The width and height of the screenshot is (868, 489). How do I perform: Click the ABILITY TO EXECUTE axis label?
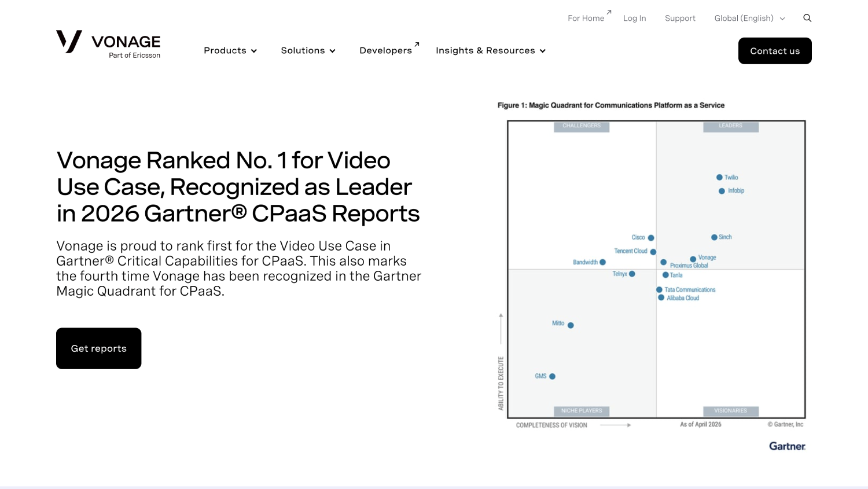(x=501, y=383)
